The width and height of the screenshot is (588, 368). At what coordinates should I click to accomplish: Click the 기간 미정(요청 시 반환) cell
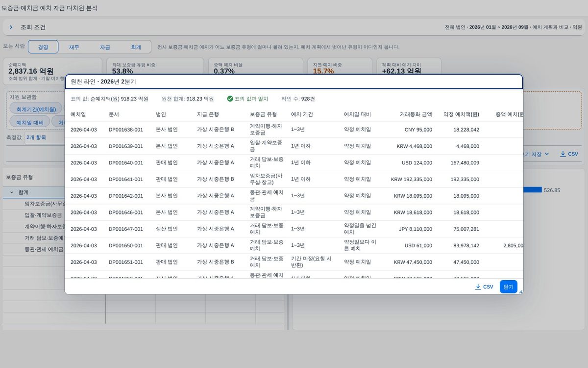(x=312, y=263)
